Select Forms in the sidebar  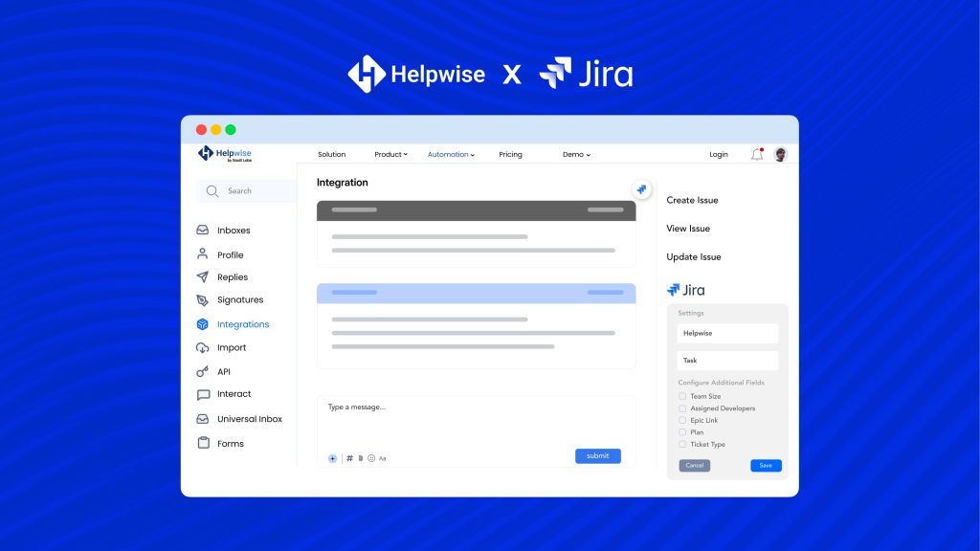tap(230, 444)
